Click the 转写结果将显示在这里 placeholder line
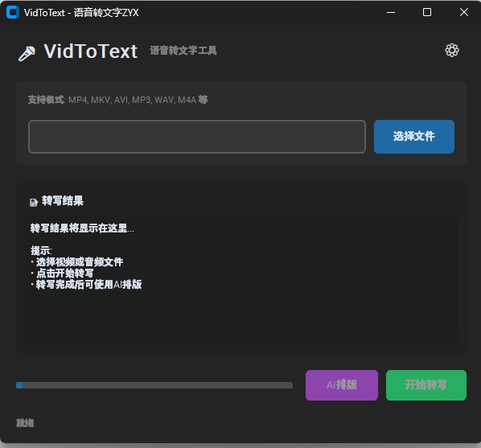Image resolution: width=481 pixels, height=448 pixels. pos(82,228)
